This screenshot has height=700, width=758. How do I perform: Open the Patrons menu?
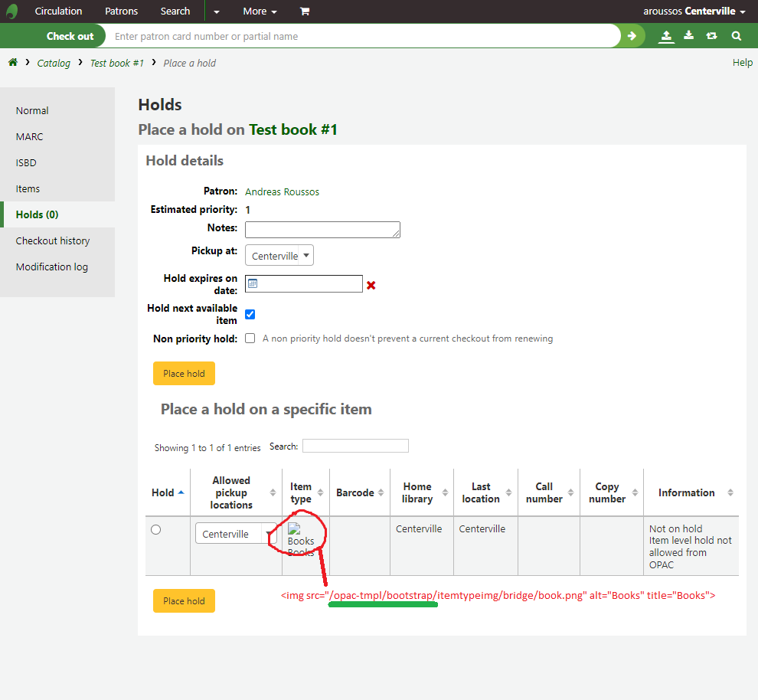click(122, 11)
